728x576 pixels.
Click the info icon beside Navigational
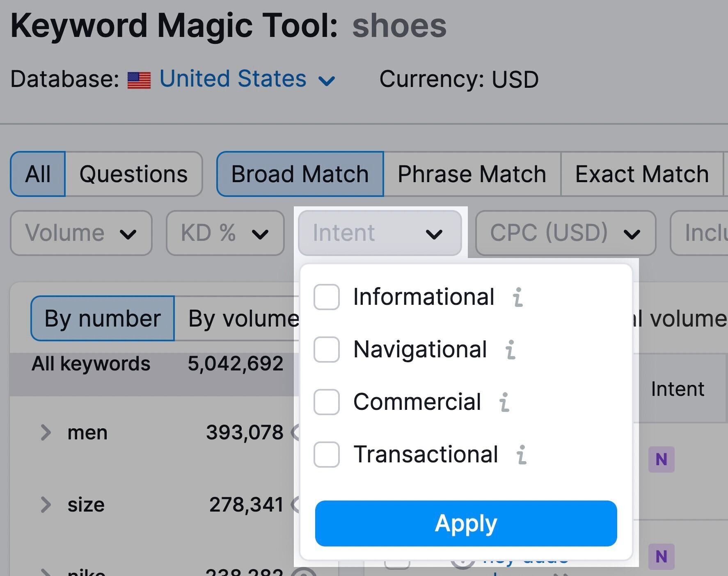[511, 350]
